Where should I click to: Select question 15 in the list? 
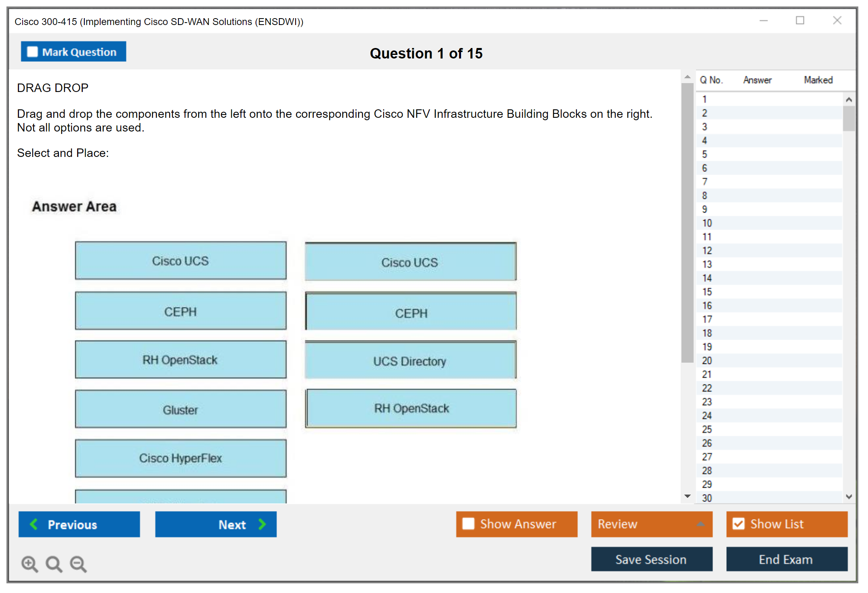click(x=707, y=292)
